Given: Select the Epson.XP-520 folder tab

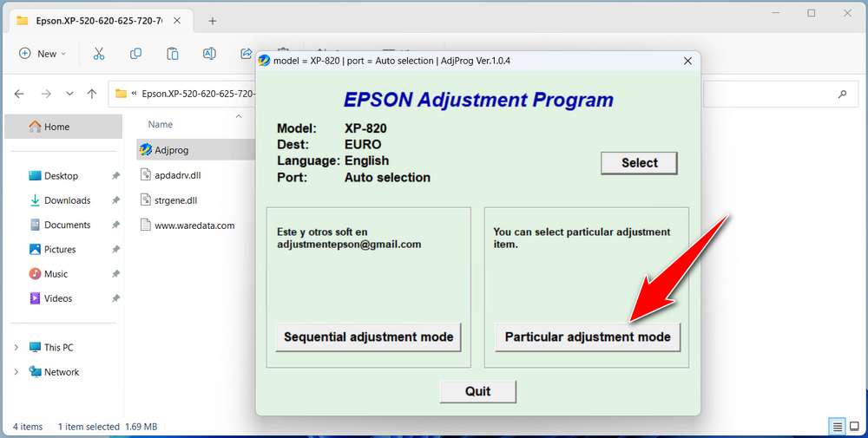Looking at the screenshot, I should click(100, 21).
